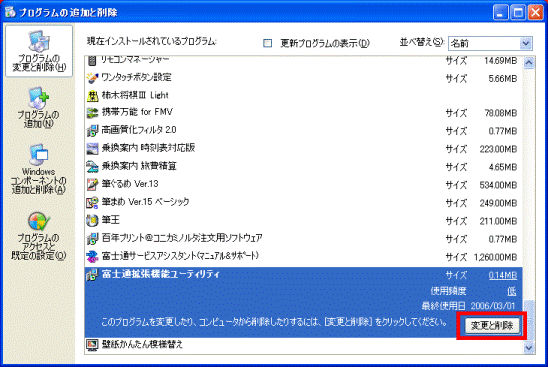Select the 携帯万能 for FMV entry
The image size is (548, 367).
click(303, 113)
